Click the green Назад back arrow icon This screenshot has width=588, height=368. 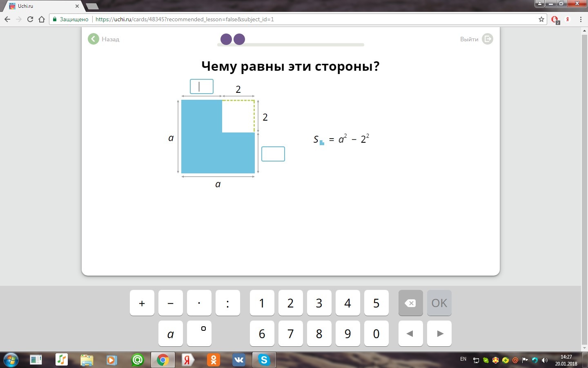(94, 39)
